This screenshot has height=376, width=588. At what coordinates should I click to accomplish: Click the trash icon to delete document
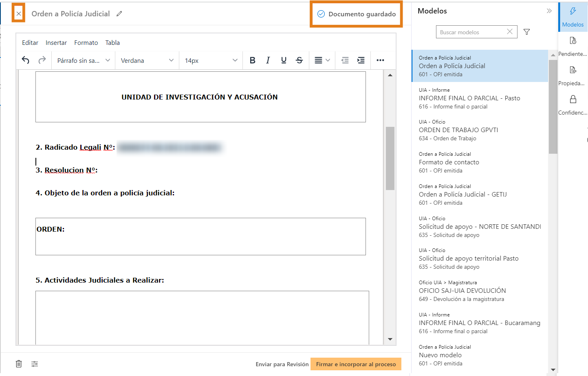[19, 364]
